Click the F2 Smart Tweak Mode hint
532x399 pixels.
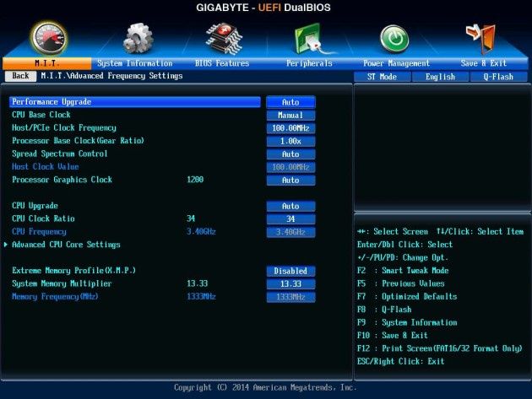coord(403,271)
